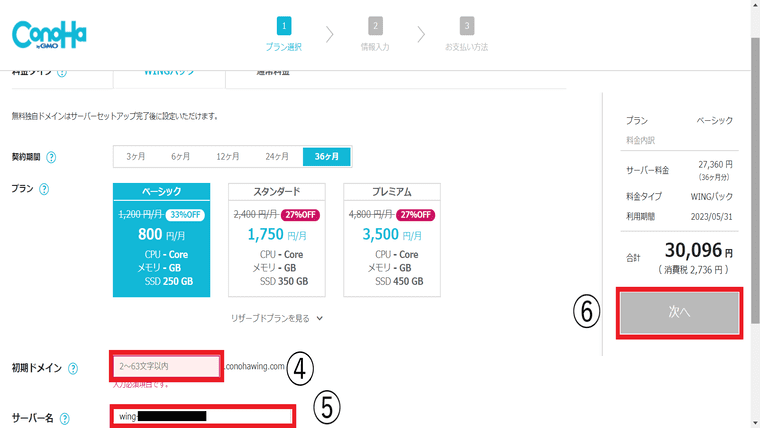Click step 3 お支払い方法 indicator

tap(467, 34)
